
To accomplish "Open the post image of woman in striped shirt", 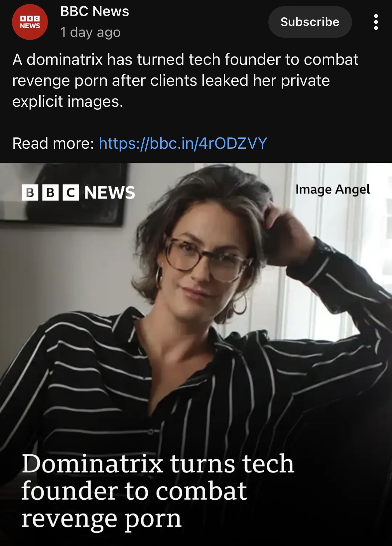I will click(196, 354).
